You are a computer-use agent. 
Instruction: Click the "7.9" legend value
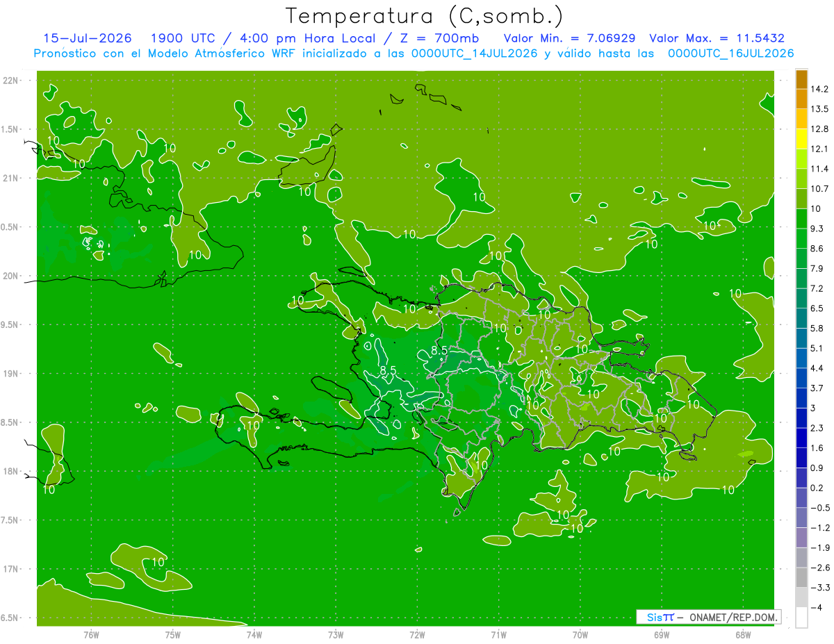coord(817,269)
